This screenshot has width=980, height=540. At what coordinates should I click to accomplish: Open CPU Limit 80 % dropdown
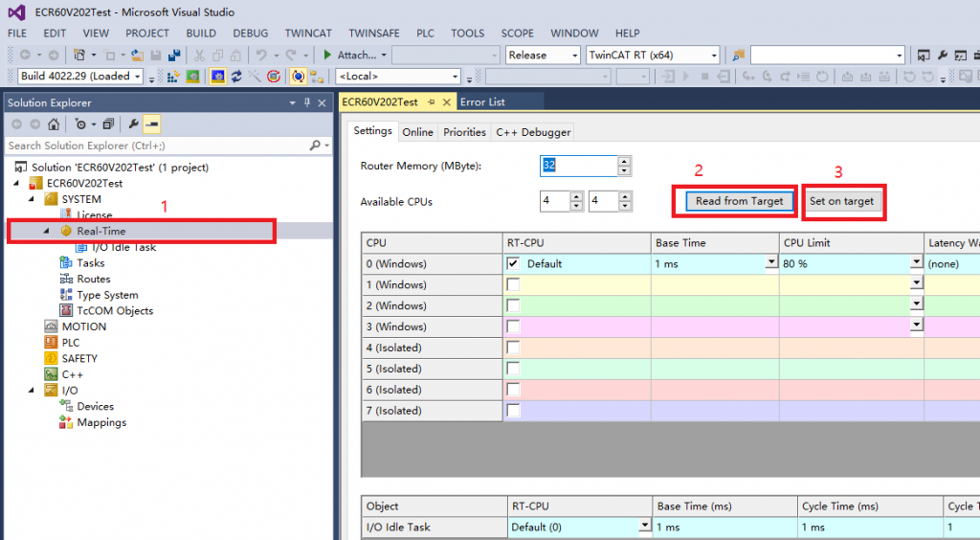(916, 262)
